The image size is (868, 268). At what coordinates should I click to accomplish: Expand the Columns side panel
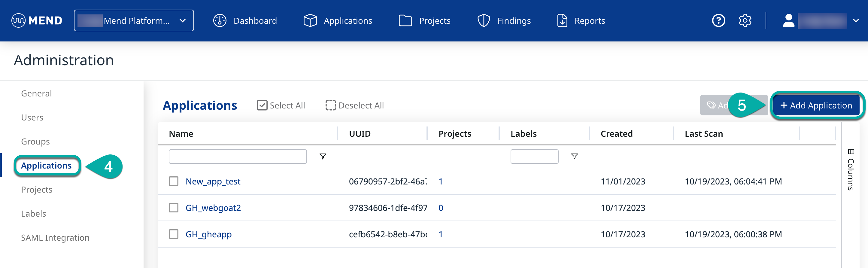pyautogui.click(x=851, y=169)
